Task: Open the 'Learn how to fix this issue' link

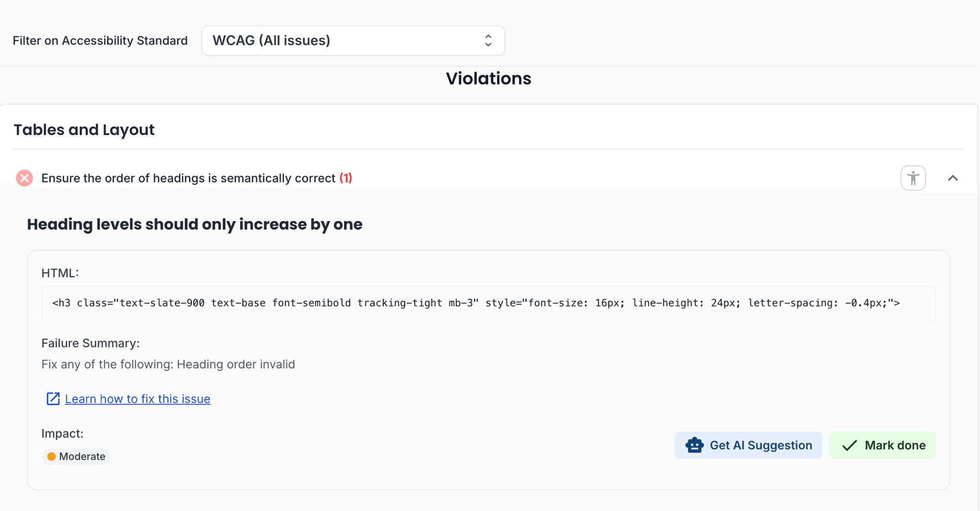Action: pyautogui.click(x=137, y=399)
